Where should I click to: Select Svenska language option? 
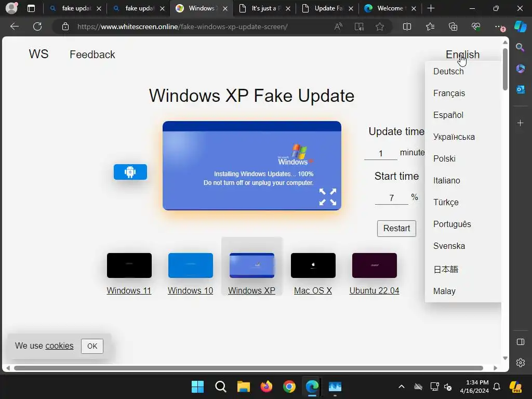point(449,246)
